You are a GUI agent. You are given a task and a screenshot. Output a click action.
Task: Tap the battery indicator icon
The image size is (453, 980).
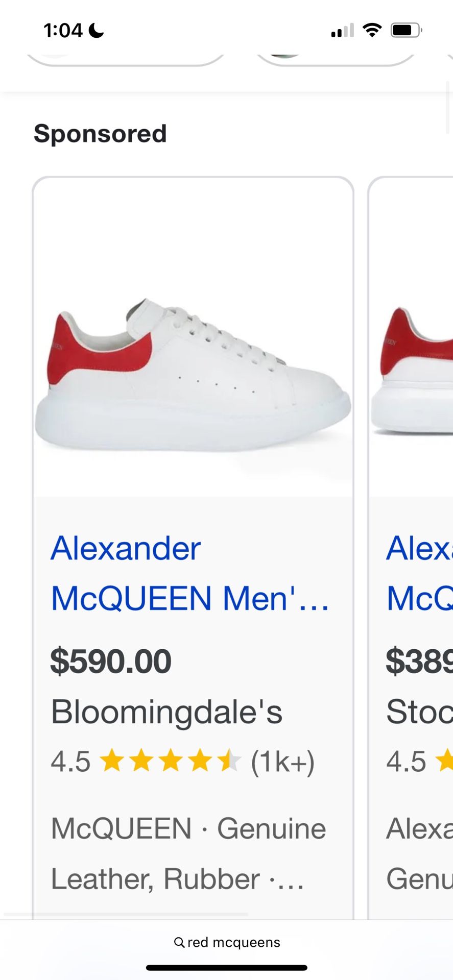(x=406, y=30)
